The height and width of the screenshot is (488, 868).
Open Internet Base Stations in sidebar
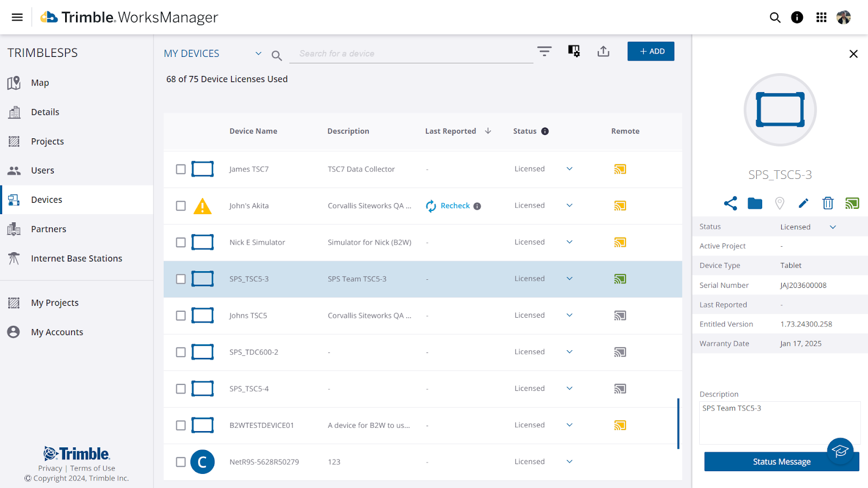click(x=76, y=259)
